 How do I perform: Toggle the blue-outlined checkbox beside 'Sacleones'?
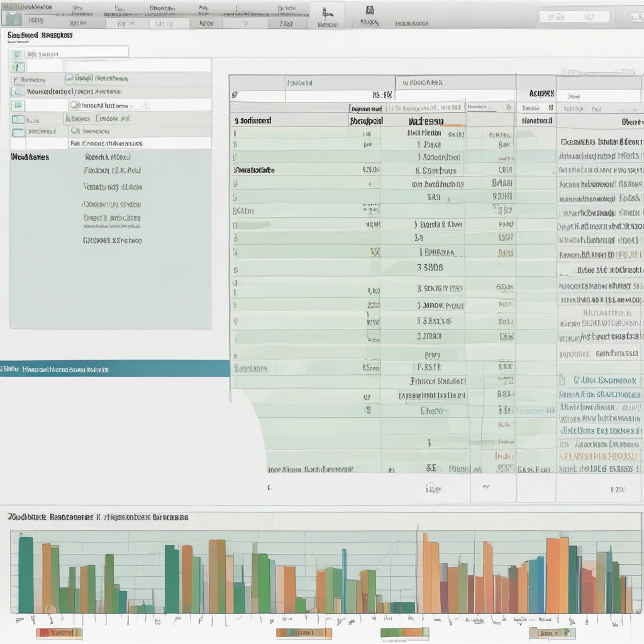18,132
